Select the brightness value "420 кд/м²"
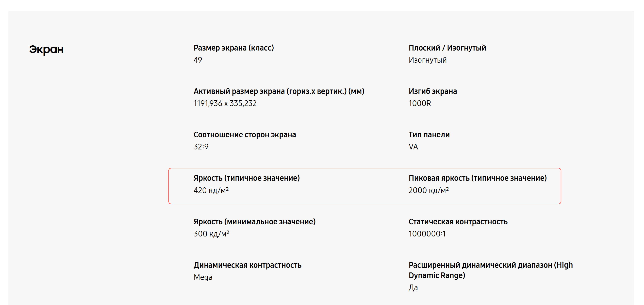Screen dimensions: 644x305 [x=211, y=190]
